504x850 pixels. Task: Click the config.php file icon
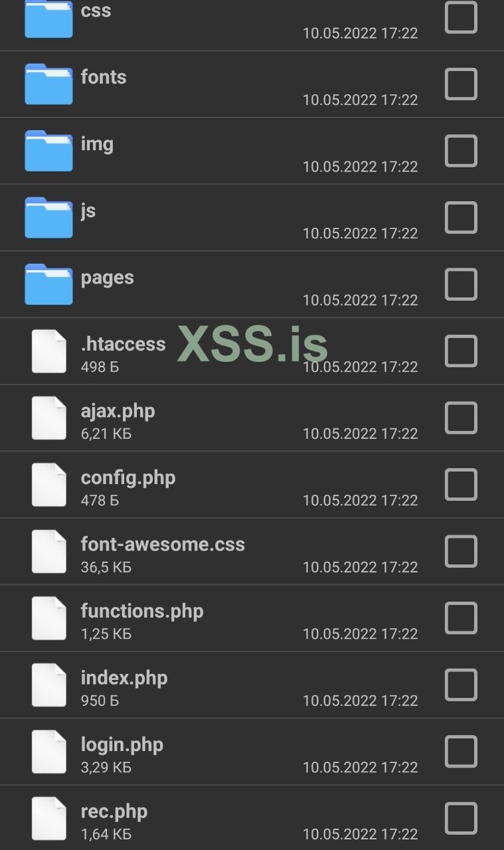coord(49,485)
